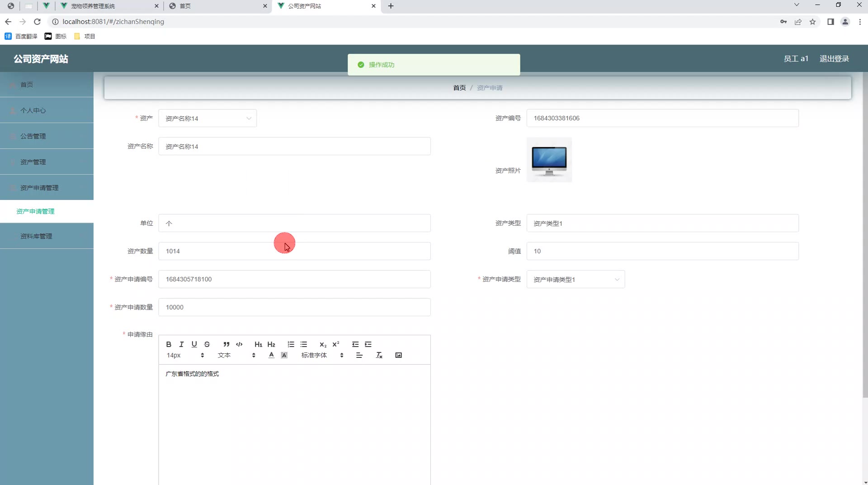Open the browser profile menu
The height and width of the screenshot is (485, 868).
click(845, 22)
